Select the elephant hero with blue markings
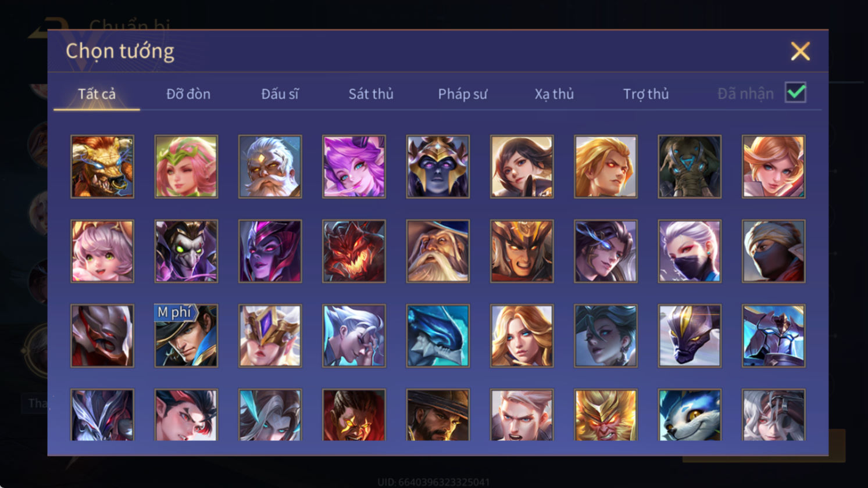The image size is (868, 488). tap(689, 167)
